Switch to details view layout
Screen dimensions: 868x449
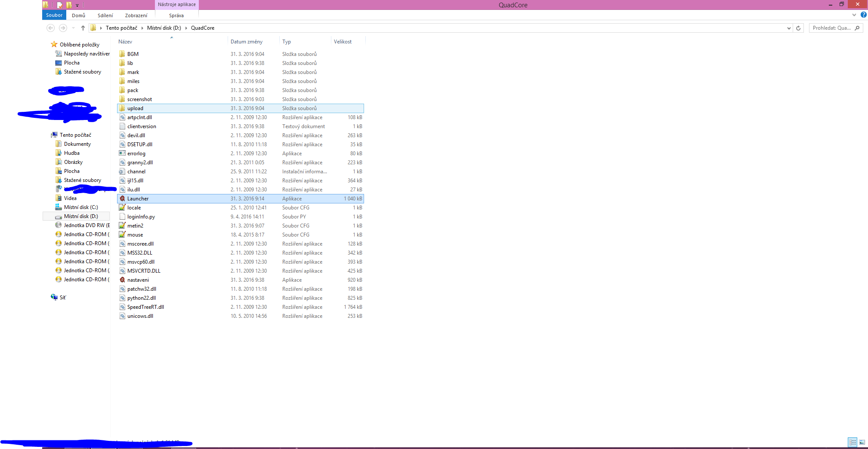(x=853, y=442)
